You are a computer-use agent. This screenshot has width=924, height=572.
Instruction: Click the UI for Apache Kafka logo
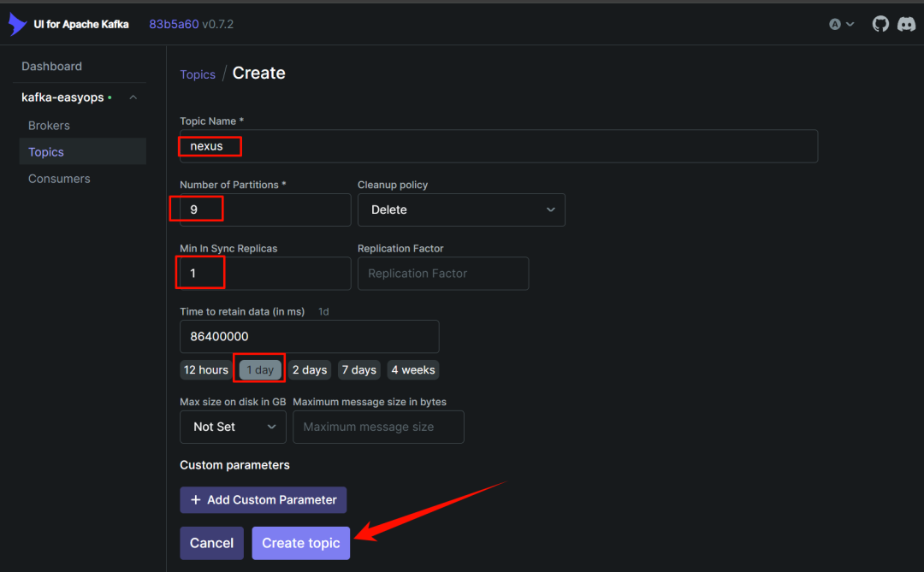(x=18, y=24)
